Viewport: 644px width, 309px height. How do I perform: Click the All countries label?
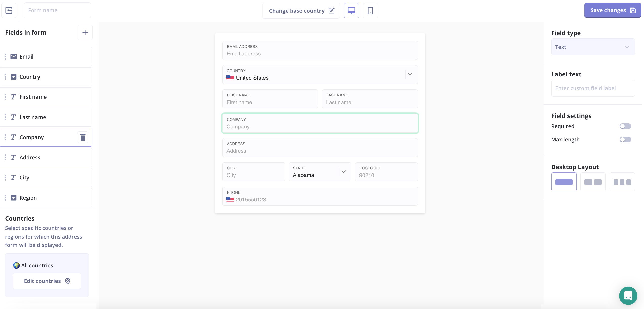tap(37, 265)
